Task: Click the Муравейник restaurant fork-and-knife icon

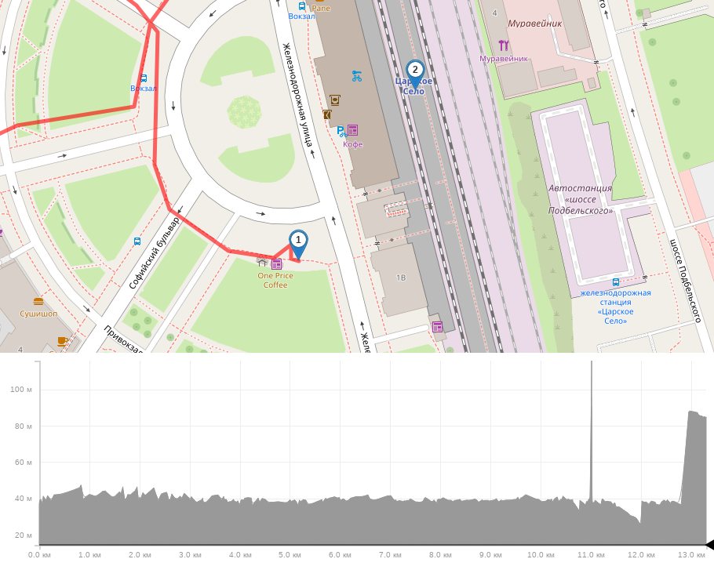Action: 503,45
